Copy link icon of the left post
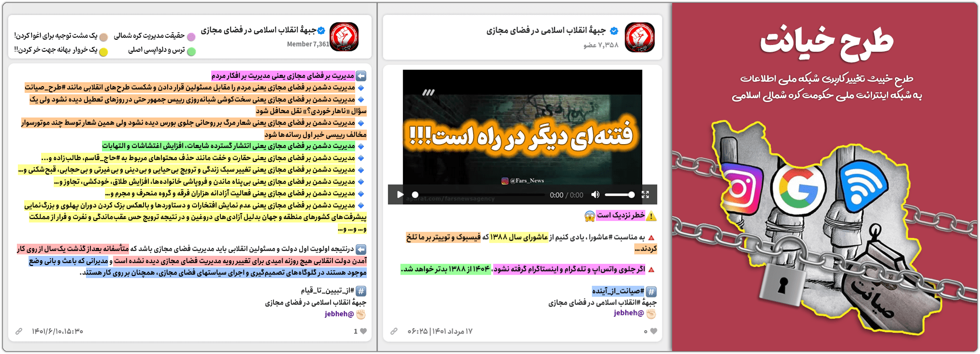980x354 pixels. (x=19, y=331)
